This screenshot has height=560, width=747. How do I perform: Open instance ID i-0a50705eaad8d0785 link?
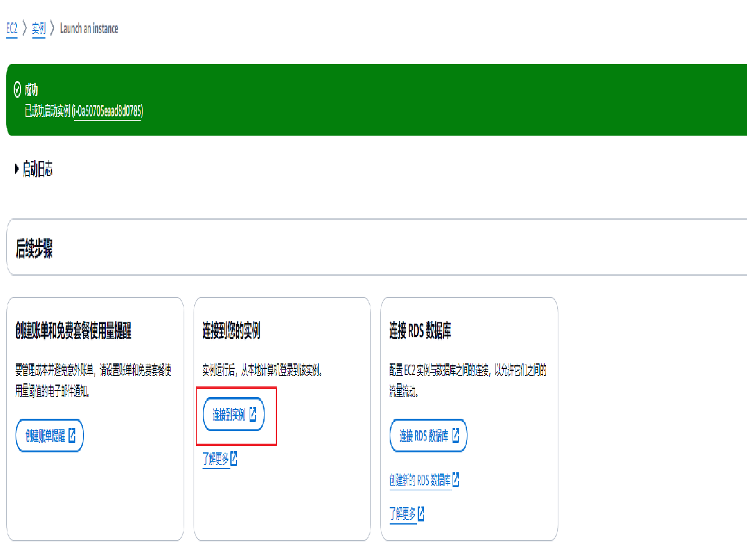point(107,111)
